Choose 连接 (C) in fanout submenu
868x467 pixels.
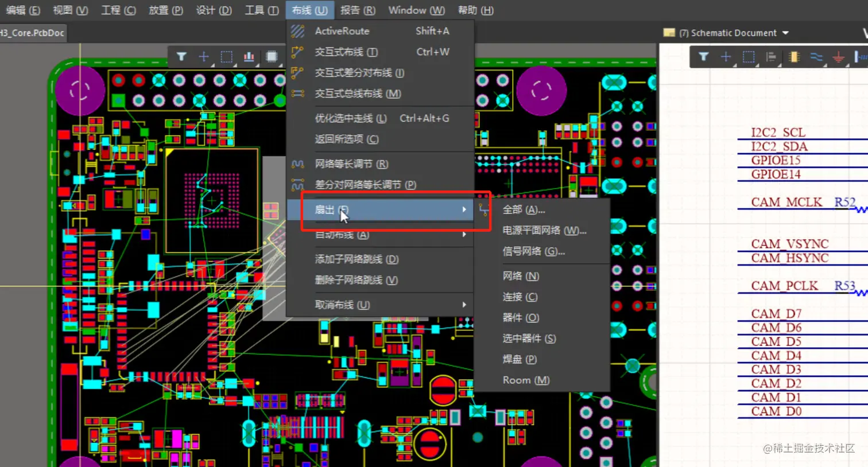click(541, 297)
